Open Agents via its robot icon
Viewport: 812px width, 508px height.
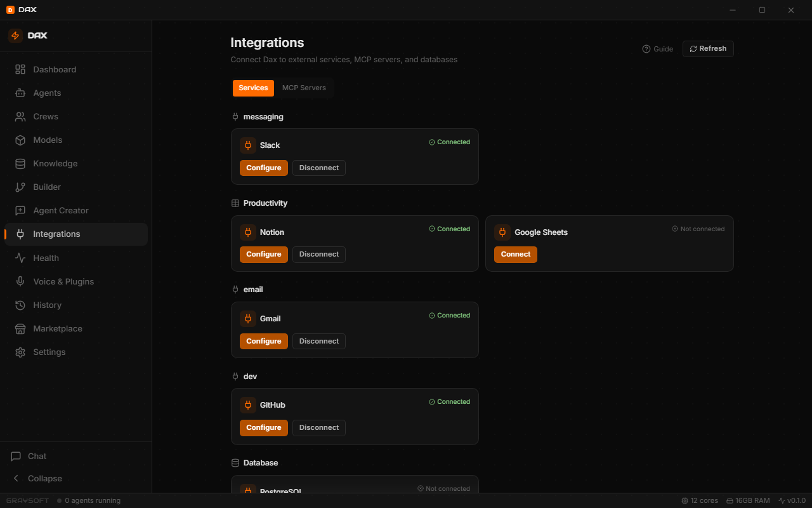(x=20, y=93)
